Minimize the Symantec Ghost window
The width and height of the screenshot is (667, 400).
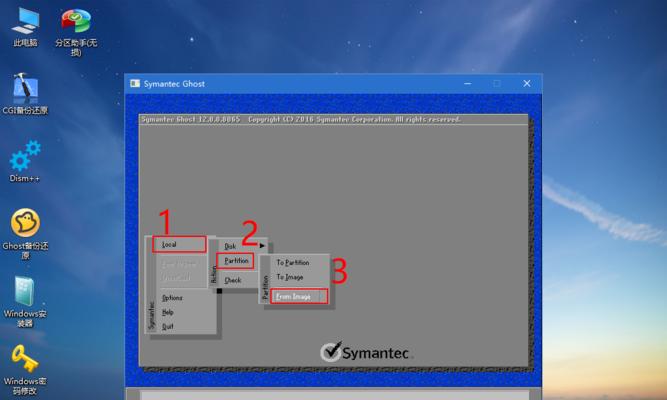[467, 83]
